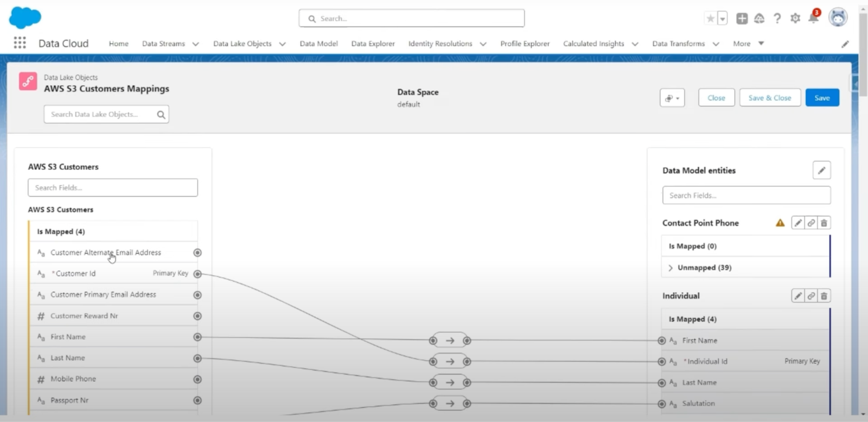The image size is (868, 422).
Task: Edit the Individual entity
Action: click(x=798, y=296)
